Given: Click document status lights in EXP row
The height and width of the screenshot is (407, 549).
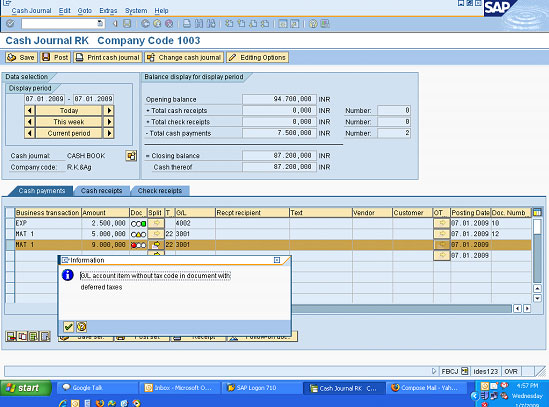Looking at the screenshot, I should (138, 223).
